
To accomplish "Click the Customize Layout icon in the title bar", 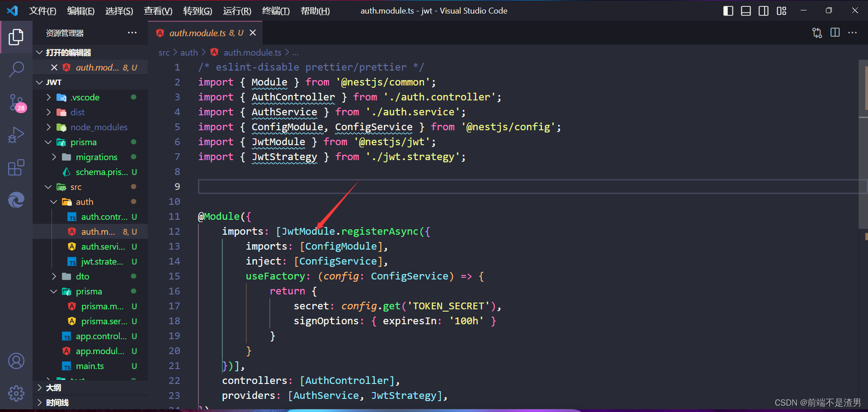I will (x=782, y=10).
